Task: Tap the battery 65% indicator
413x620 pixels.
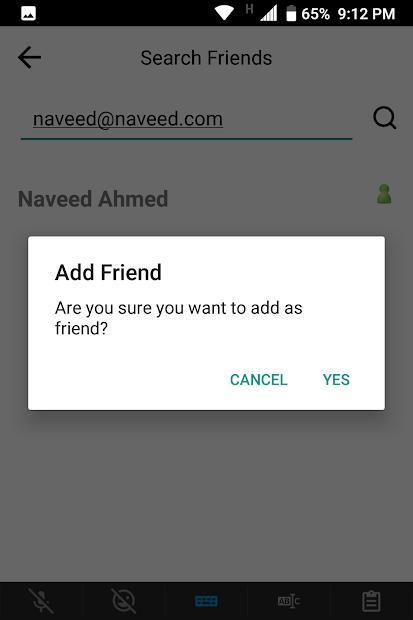Action: 308,13
